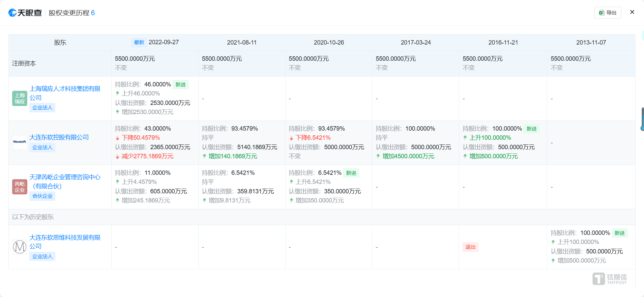Select the 2013-11-07 column header
The width and height of the screenshot is (644, 297).
[591, 43]
